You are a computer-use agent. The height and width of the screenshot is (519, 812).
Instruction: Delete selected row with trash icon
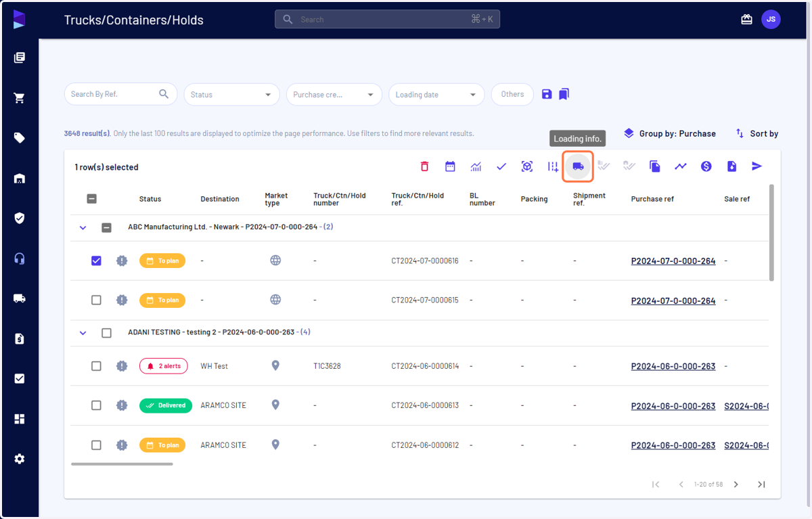click(424, 166)
